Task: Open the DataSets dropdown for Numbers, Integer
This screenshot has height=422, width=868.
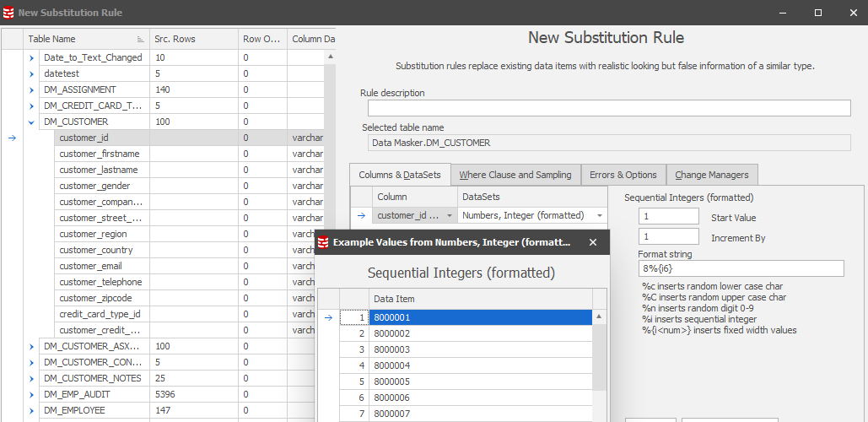Action: coord(599,216)
